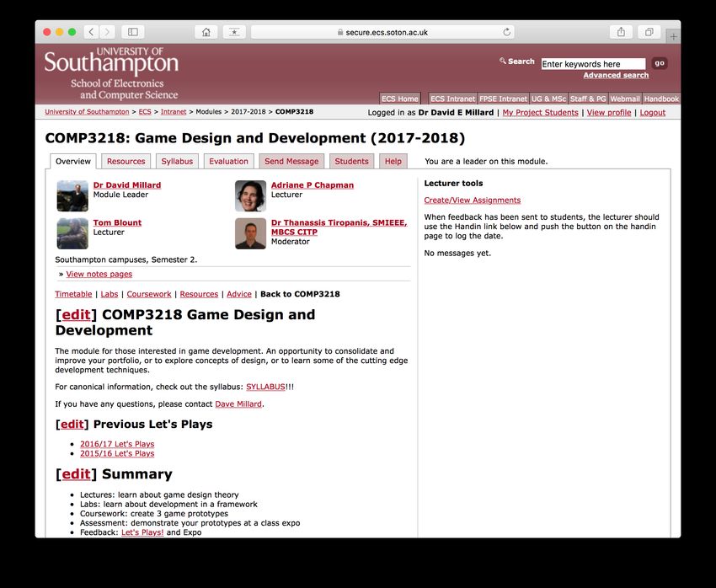Open the Share icon in Safari toolbar
This screenshot has height=588, width=716.
(621, 32)
